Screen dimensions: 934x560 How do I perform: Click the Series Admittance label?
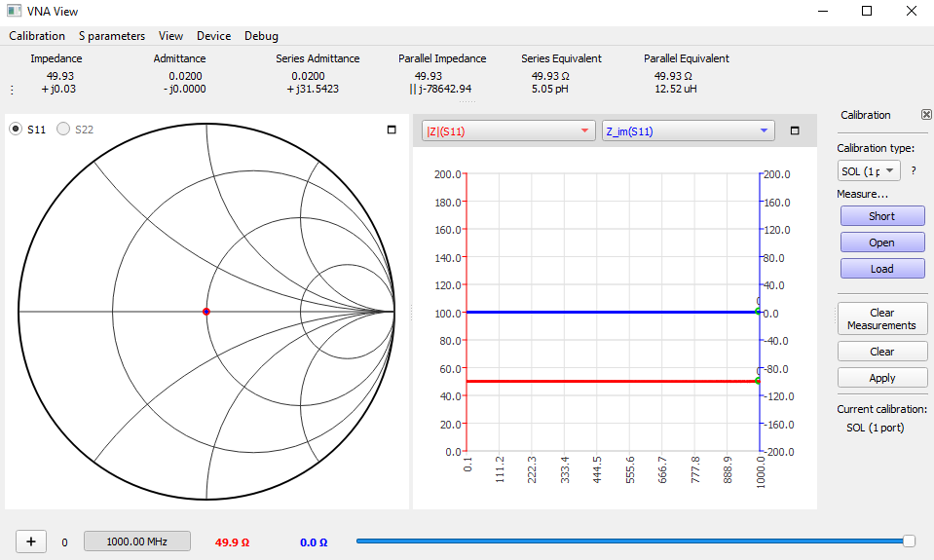point(318,58)
